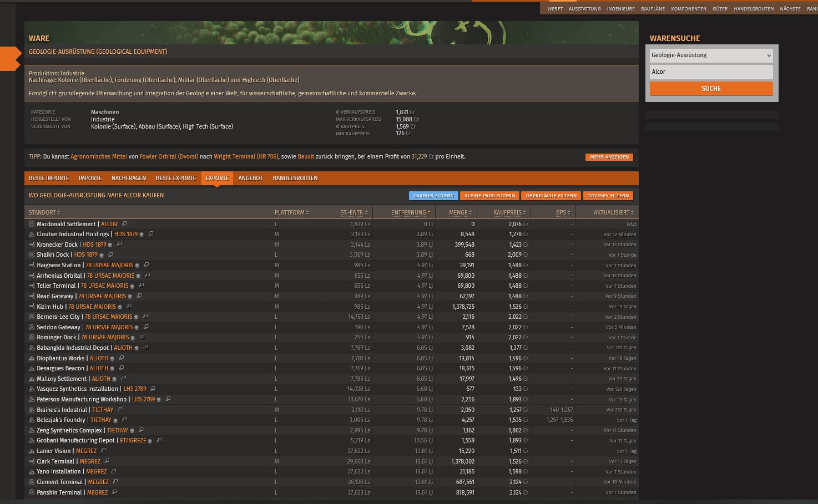Viewport: 818px width, 504px height.
Task: Click copy icon on Gcobani Manufacturing Depot row
Action: (x=159, y=441)
